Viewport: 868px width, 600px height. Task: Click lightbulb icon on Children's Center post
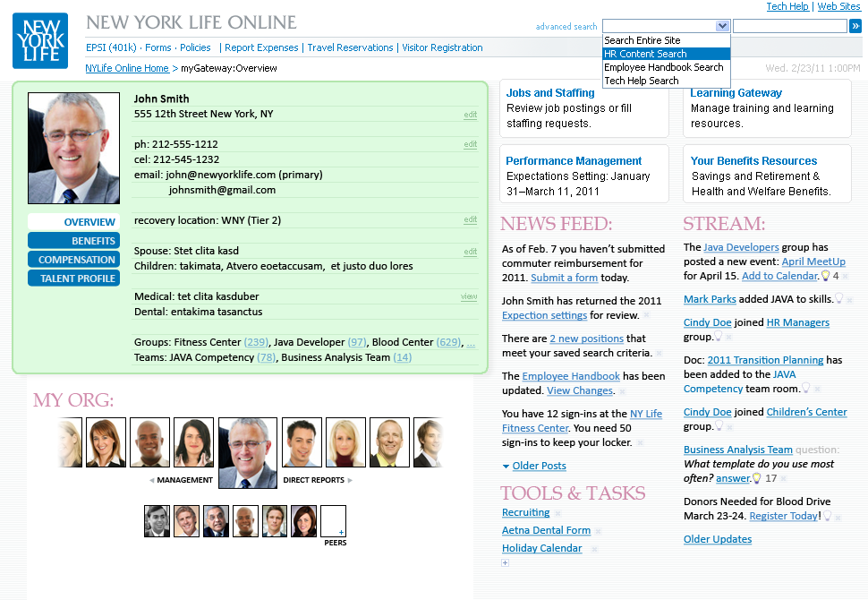[719, 426]
